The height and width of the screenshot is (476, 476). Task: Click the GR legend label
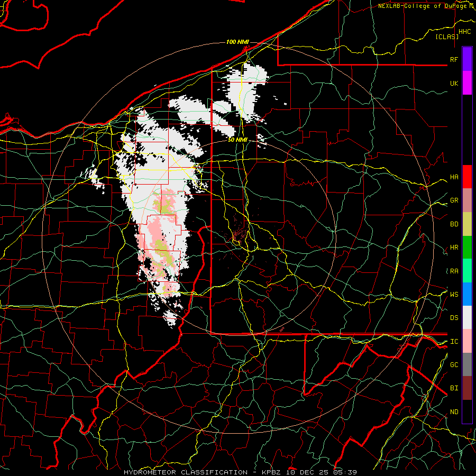pos(454,200)
